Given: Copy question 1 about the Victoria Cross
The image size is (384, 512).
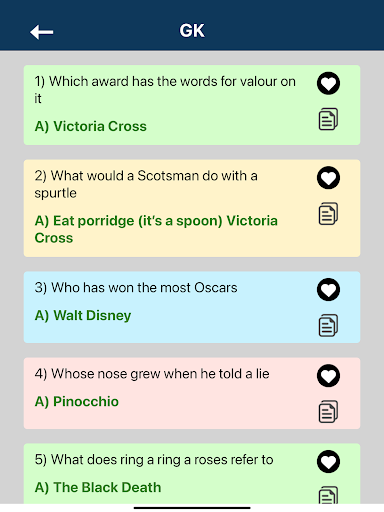Looking at the screenshot, I should pyautogui.click(x=328, y=119).
